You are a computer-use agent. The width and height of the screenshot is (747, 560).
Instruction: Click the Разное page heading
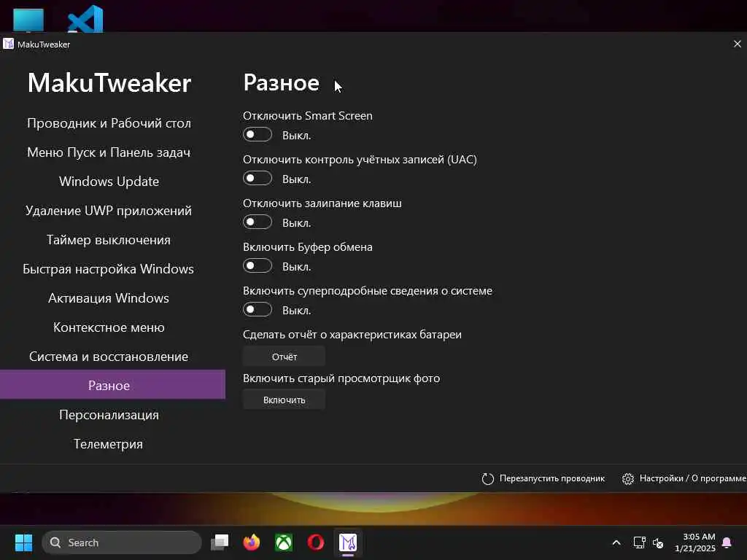click(x=281, y=83)
